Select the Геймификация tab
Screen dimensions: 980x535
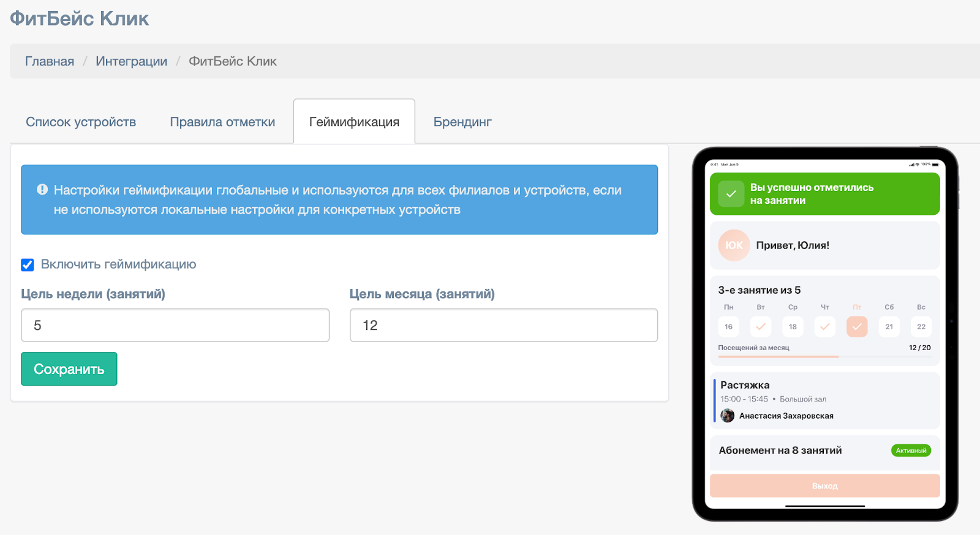coord(354,122)
